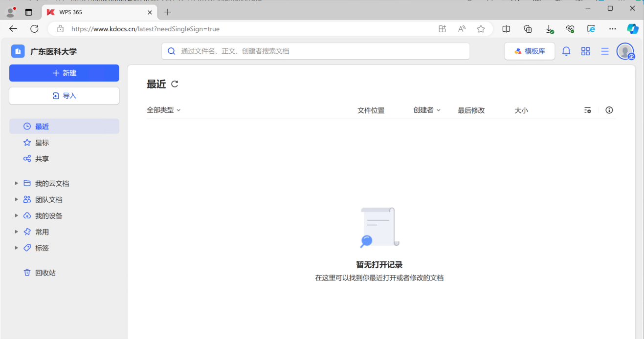Select 星标 in the sidebar
The image size is (644, 339).
coord(42,143)
